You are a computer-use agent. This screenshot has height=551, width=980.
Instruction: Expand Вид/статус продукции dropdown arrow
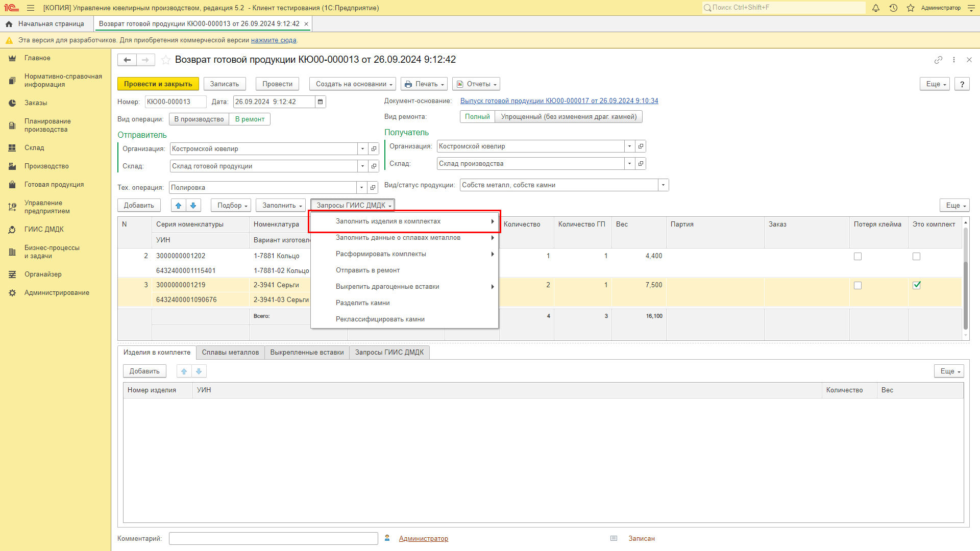coord(663,185)
